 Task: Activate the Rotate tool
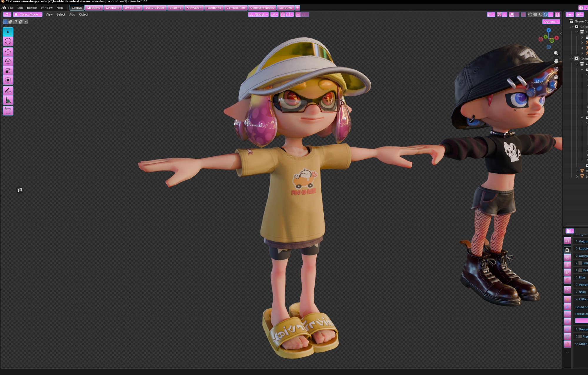pos(8,61)
